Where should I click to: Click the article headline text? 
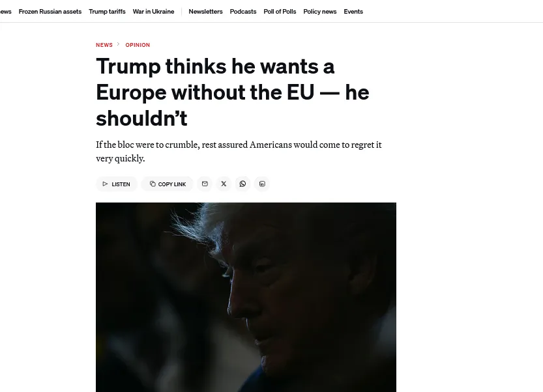coord(233,92)
